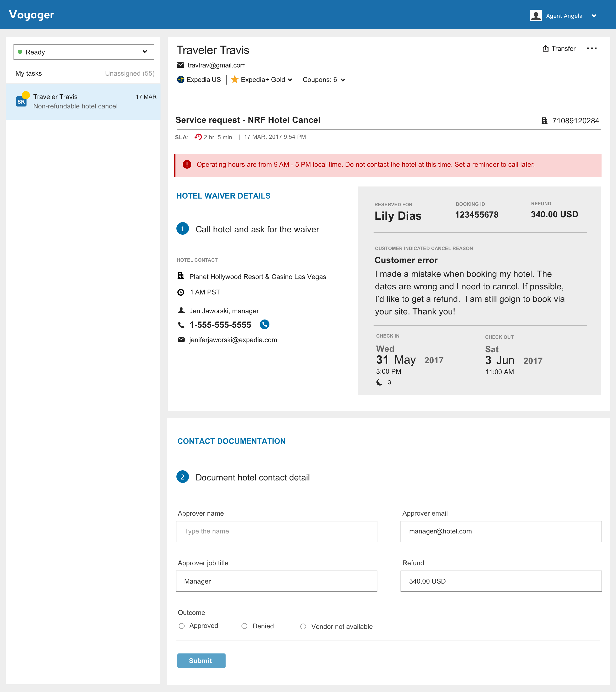Select the Denied outcome option
This screenshot has height=692, width=616.
point(245,626)
